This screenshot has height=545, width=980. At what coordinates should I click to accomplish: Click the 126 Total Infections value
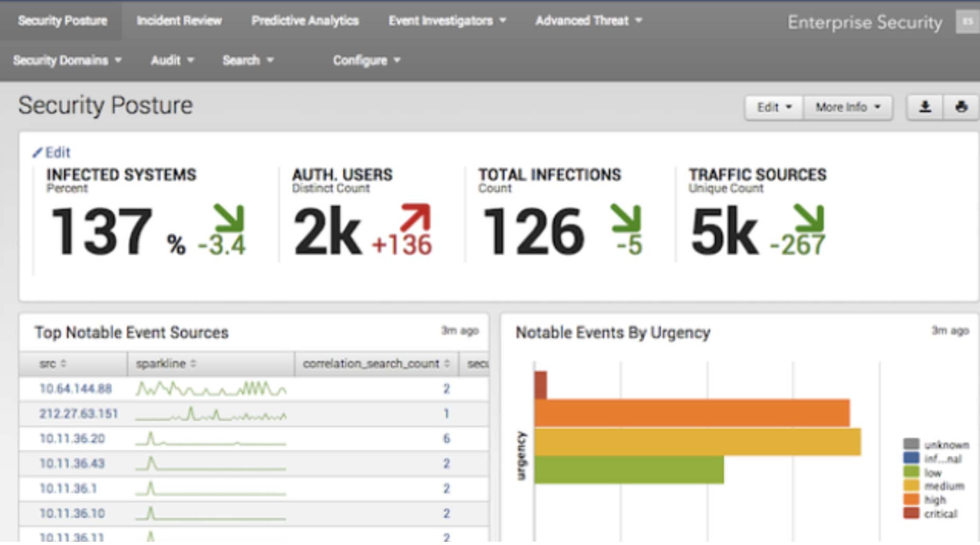[533, 231]
